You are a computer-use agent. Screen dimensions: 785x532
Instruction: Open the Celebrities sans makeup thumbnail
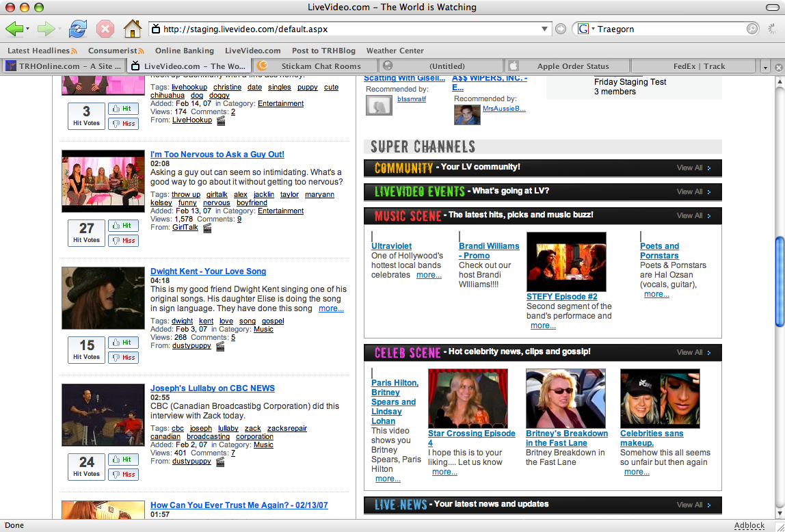[x=660, y=399]
